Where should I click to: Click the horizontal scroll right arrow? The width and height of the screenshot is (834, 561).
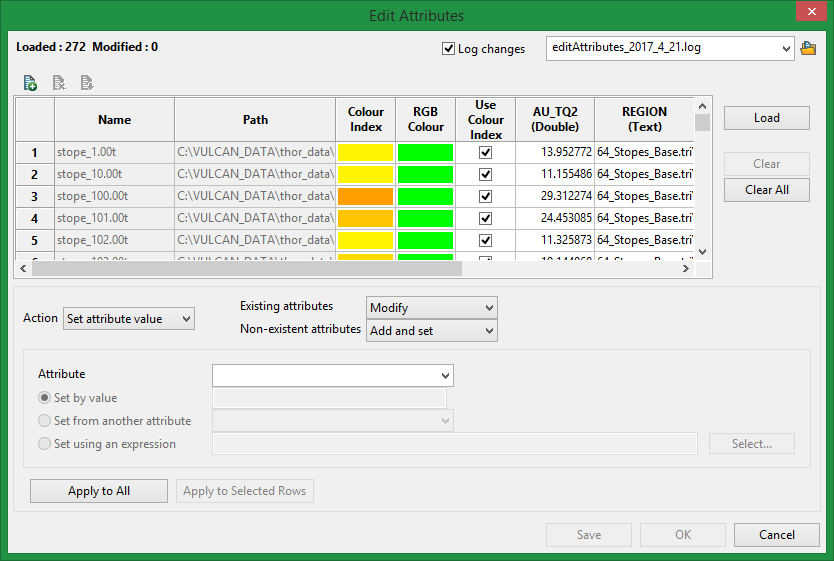687,269
